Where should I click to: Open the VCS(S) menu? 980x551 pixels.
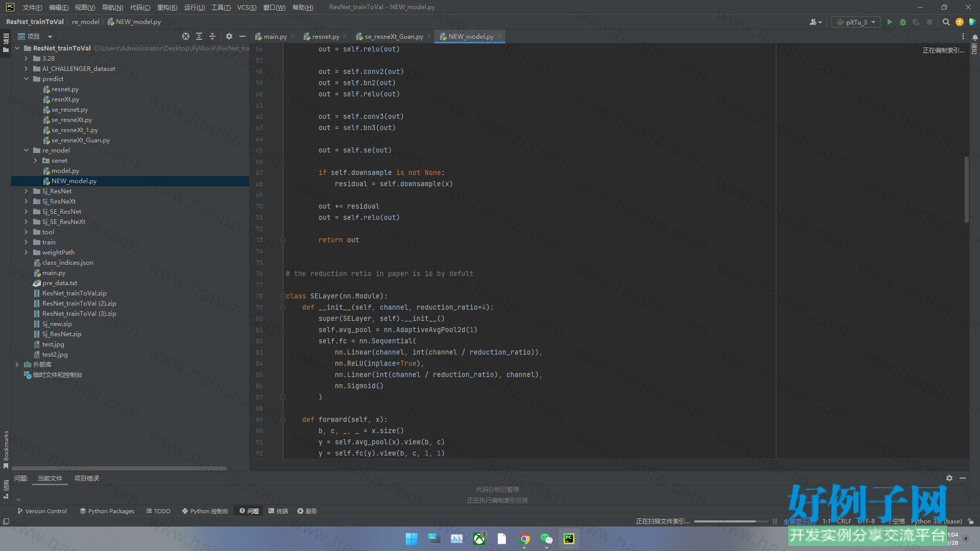[x=247, y=7]
